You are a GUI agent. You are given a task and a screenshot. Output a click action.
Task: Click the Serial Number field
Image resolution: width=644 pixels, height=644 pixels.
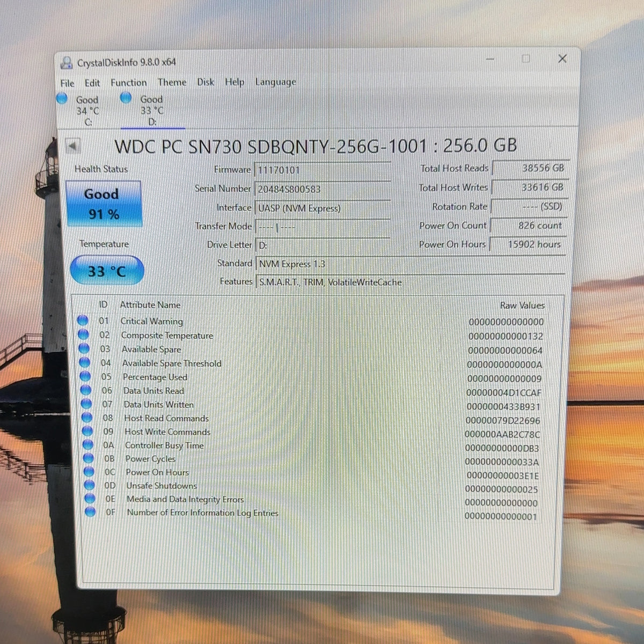pos(323,189)
